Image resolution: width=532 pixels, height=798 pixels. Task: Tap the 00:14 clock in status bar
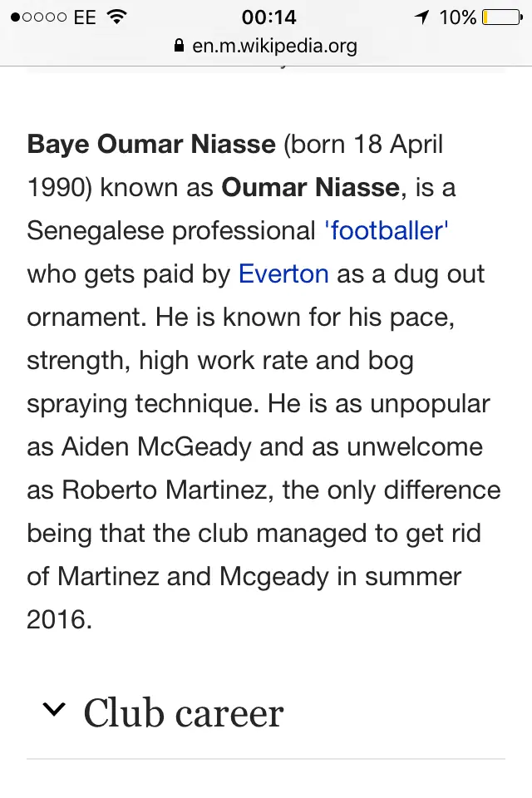268,17
